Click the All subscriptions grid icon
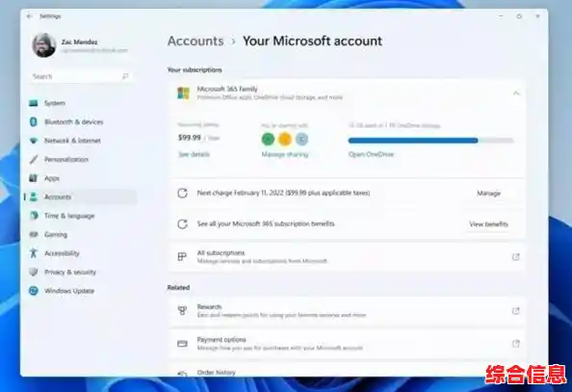The width and height of the screenshot is (572, 392). (x=182, y=256)
